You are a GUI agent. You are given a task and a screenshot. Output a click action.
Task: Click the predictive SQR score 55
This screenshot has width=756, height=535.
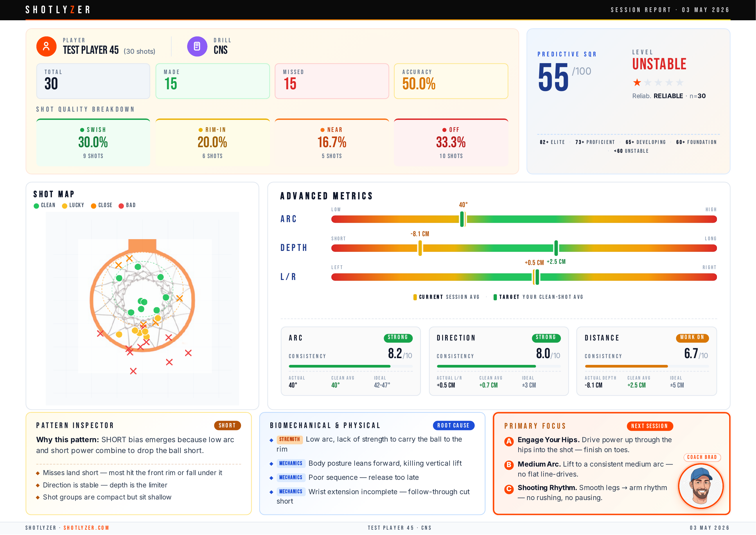pyautogui.click(x=554, y=78)
